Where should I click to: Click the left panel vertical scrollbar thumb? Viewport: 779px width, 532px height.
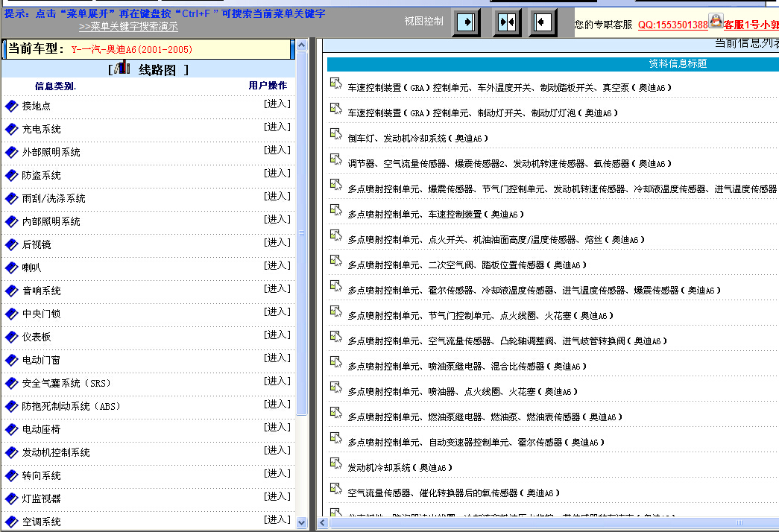point(302,233)
